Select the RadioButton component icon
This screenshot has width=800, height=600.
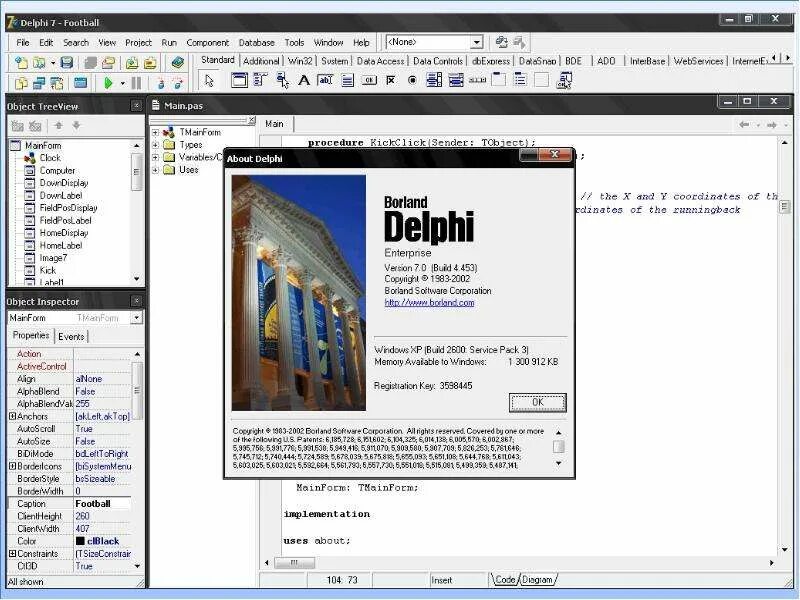tap(412, 80)
